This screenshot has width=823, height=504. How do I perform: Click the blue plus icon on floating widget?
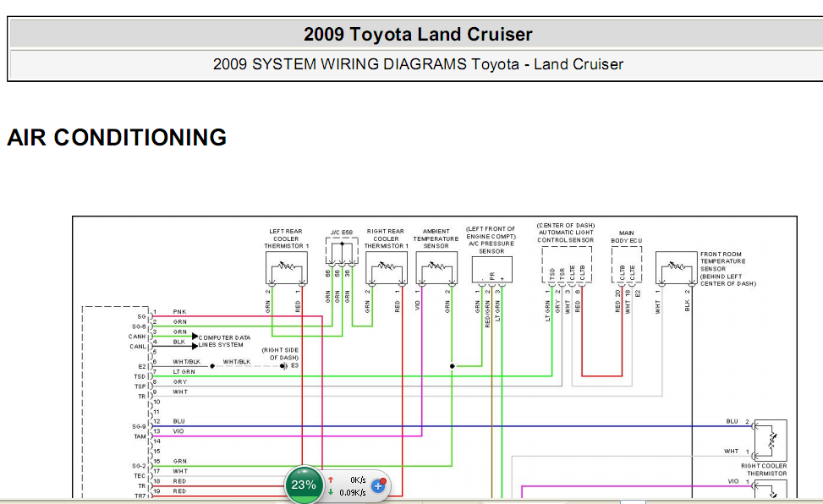[x=378, y=486]
